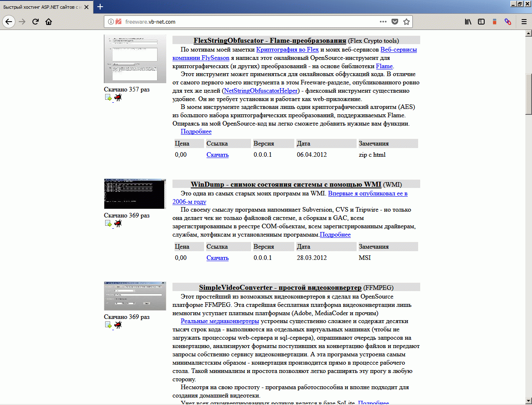Click the add icon under WinDump thumbnail

(x=108, y=224)
